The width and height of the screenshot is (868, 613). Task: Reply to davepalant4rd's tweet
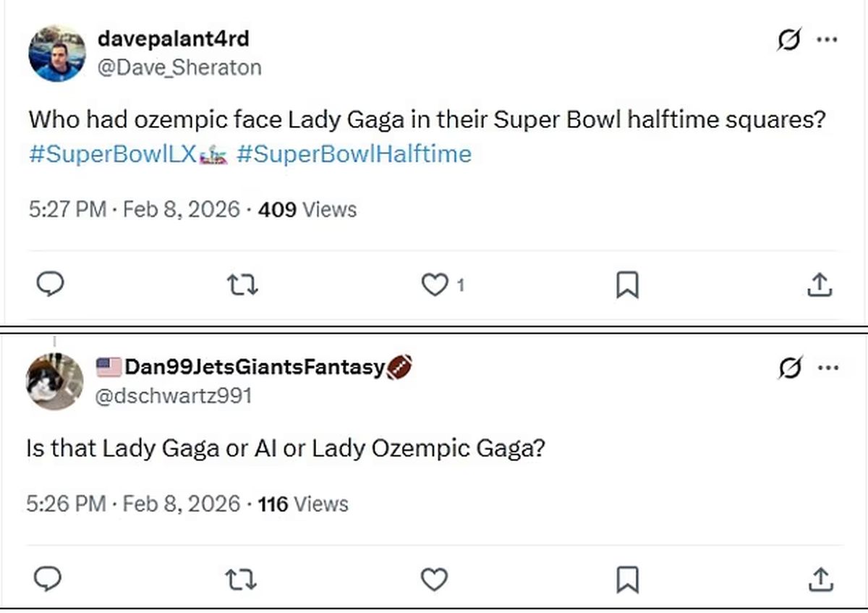point(50,285)
